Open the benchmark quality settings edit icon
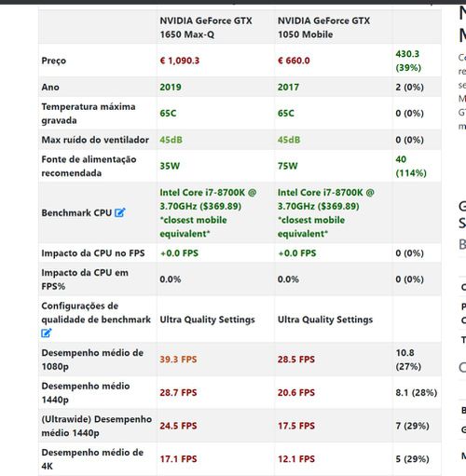The height and width of the screenshot is (476, 466). click(x=47, y=333)
